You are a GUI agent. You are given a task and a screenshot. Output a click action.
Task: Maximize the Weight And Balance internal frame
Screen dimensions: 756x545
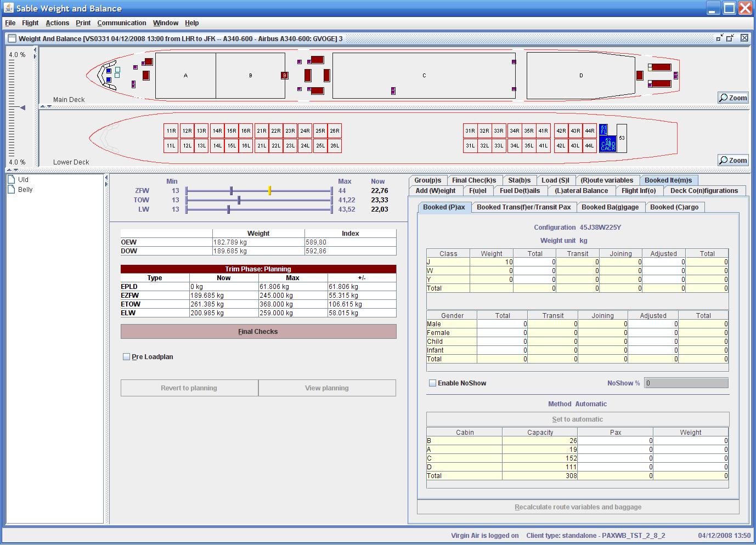[x=730, y=38]
